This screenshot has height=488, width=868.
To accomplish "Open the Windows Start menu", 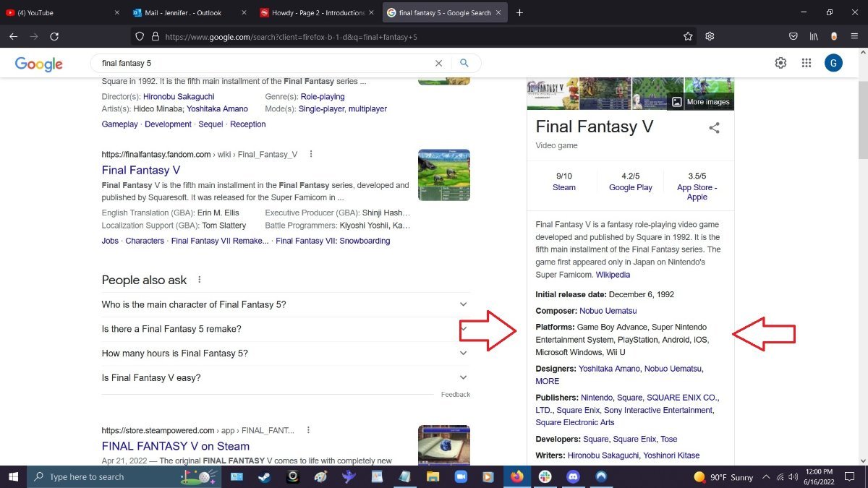I will 14,476.
